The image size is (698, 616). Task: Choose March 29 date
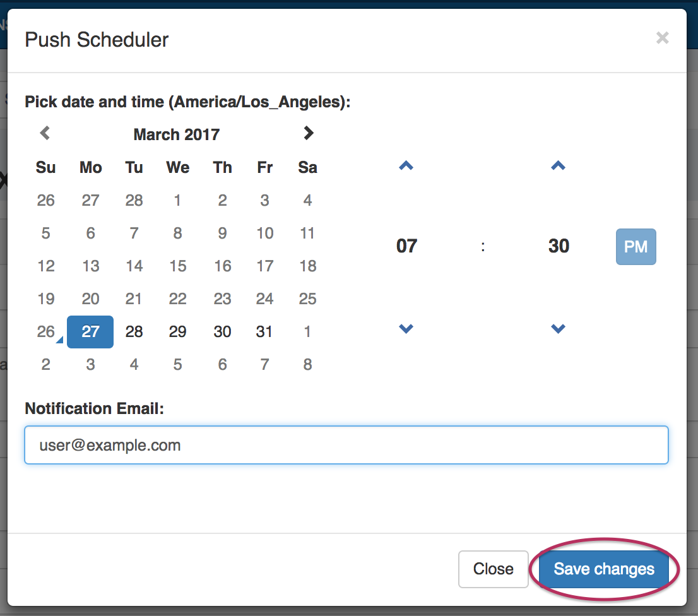coord(178,332)
